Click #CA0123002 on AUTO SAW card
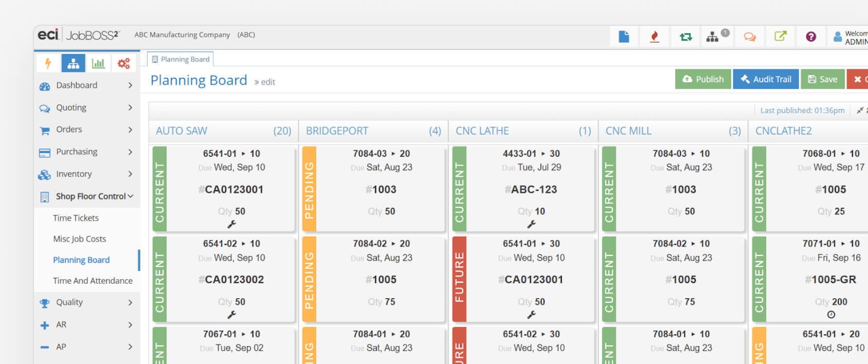Viewport: 868px width, 364px height. [231, 280]
